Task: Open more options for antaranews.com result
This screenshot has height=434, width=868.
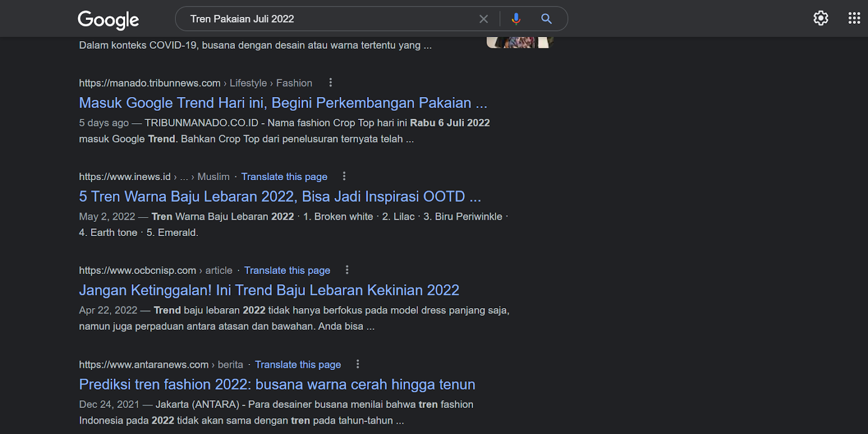Action: [x=358, y=364]
